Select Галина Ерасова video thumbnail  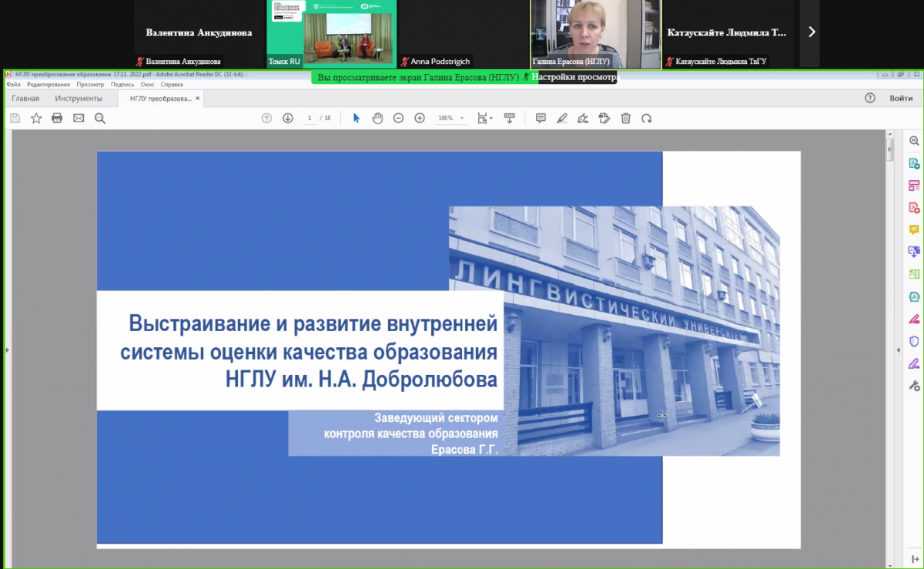(595, 34)
